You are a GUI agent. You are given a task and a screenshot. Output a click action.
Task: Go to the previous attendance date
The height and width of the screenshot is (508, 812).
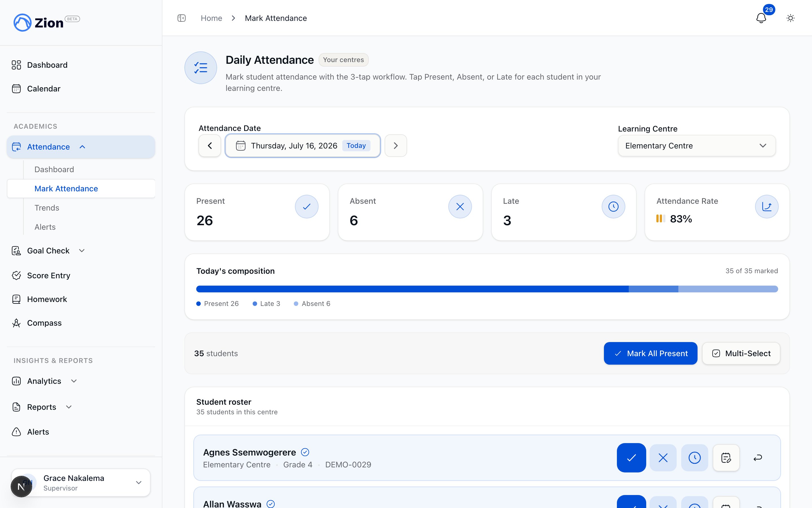point(210,146)
